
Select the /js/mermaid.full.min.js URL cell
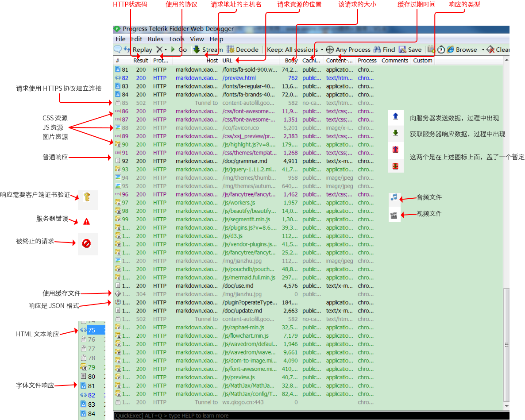click(249, 277)
